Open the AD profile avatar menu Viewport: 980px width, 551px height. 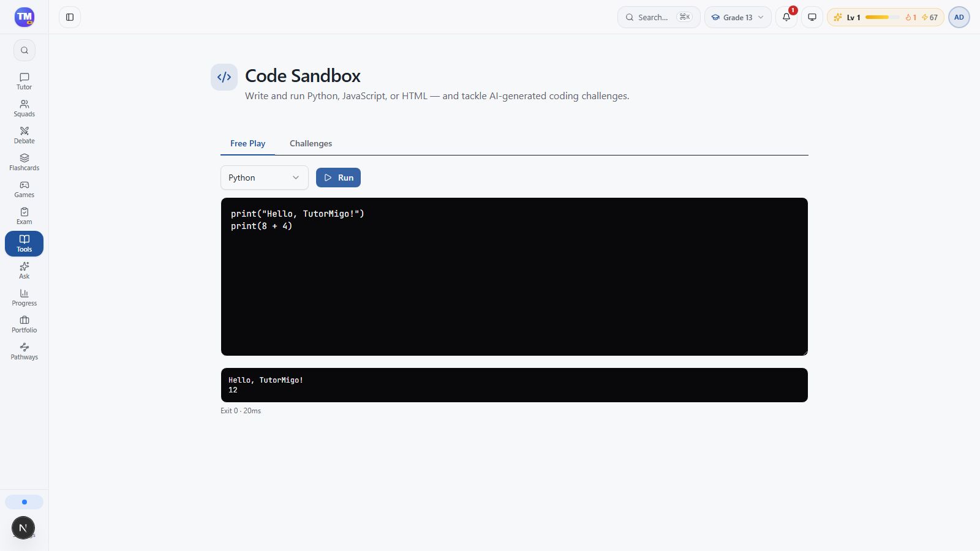959,17
